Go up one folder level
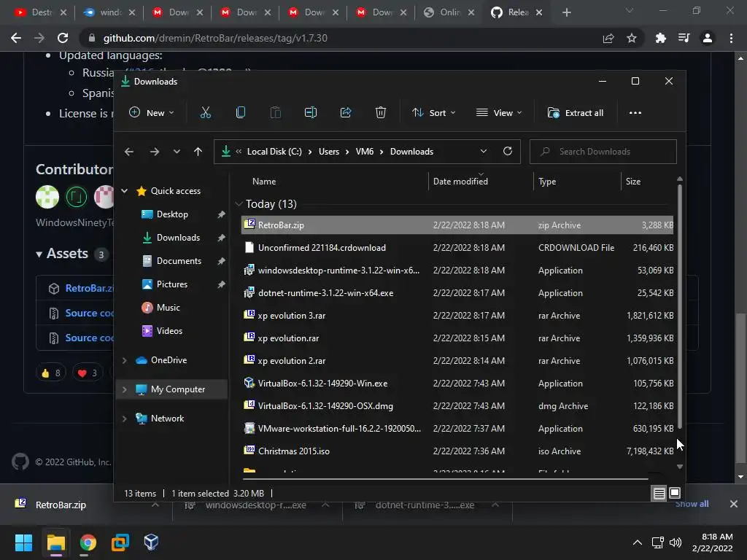747x560 pixels. tap(198, 152)
